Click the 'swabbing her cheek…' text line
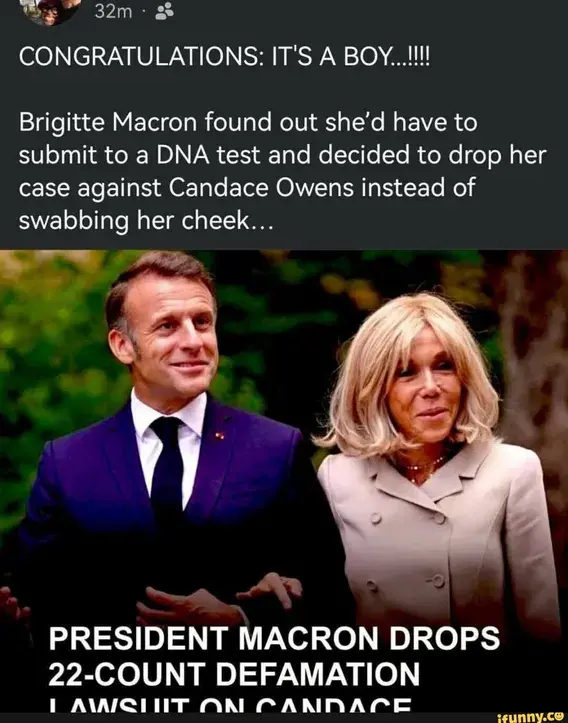 tap(146, 222)
